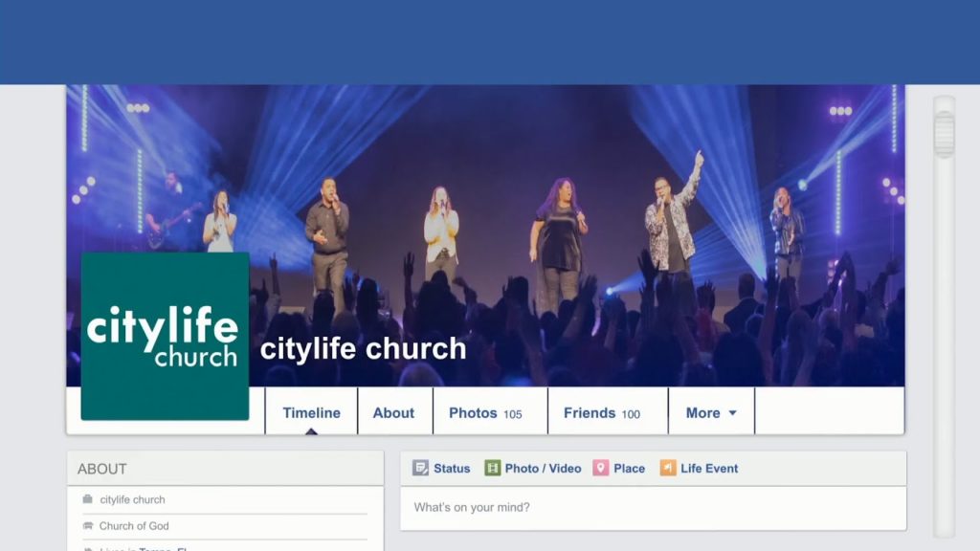Click the Church of God link
Screen dimensions: 980x551
(x=134, y=526)
